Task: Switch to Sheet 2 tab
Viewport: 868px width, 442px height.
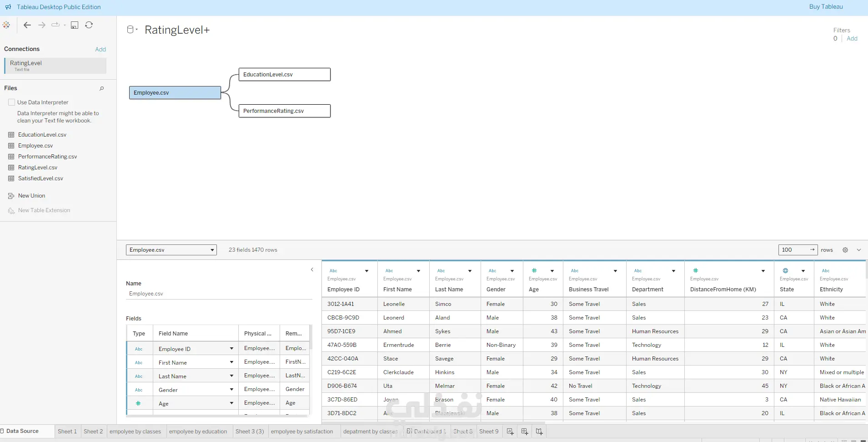Action: click(93, 432)
